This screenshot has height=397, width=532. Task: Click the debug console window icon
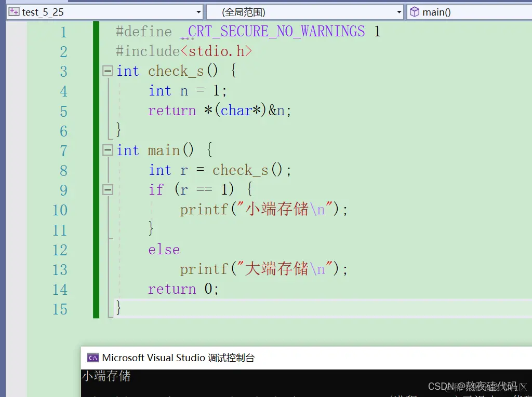pyautogui.click(x=92, y=358)
